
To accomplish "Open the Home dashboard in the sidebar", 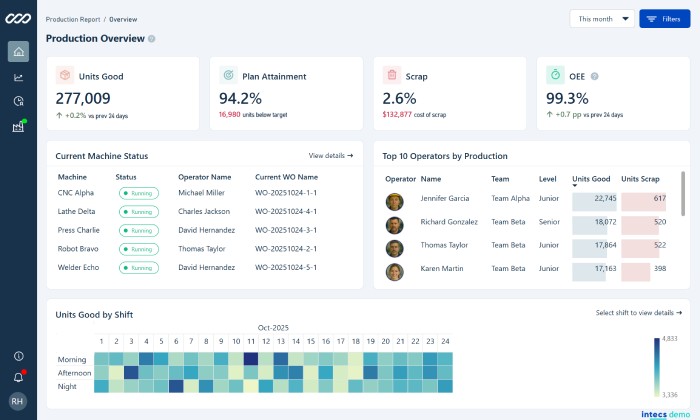I will click(18, 52).
